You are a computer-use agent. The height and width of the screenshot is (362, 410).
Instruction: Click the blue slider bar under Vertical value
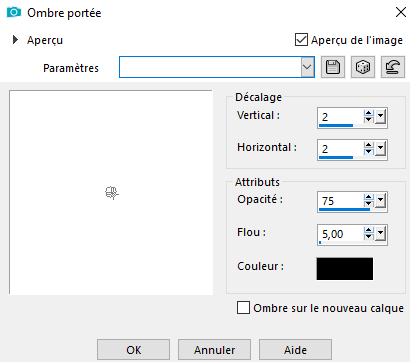[336, 126]
